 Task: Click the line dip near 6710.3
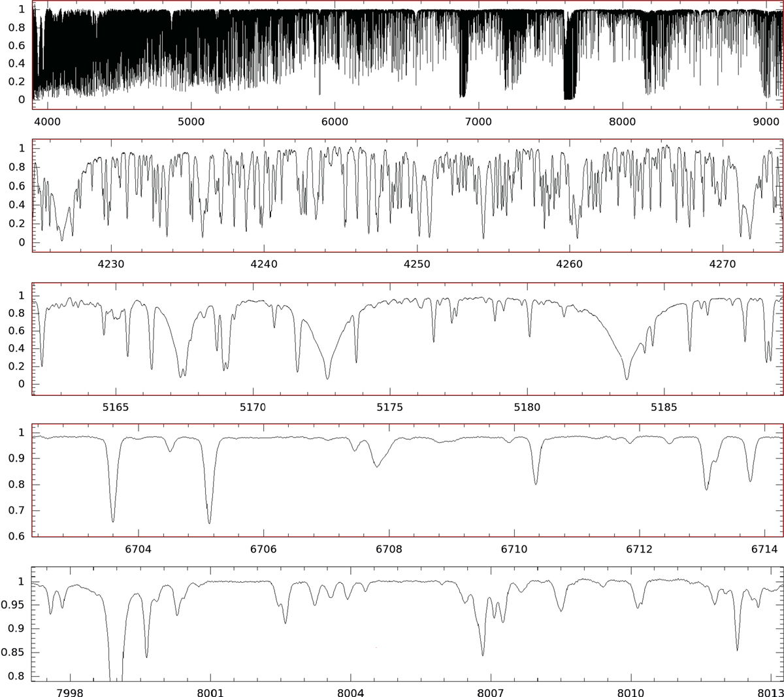536,483
